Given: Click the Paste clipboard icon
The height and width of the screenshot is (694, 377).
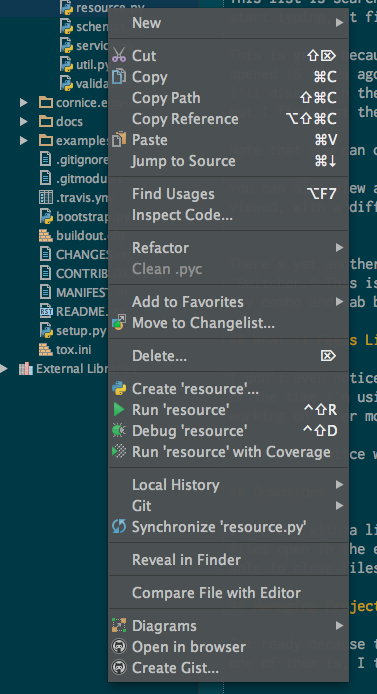Looking at the screenshot, I should click(119, 140).
